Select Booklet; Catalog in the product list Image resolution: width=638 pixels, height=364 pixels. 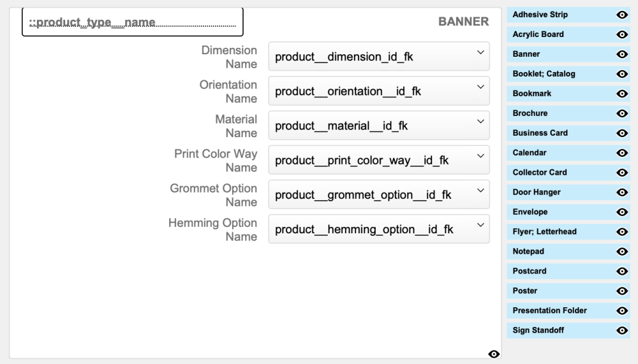(544, 74)
